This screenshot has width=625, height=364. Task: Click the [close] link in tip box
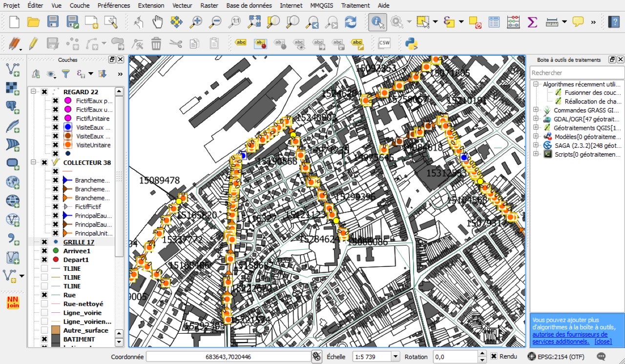click(603, 342)
